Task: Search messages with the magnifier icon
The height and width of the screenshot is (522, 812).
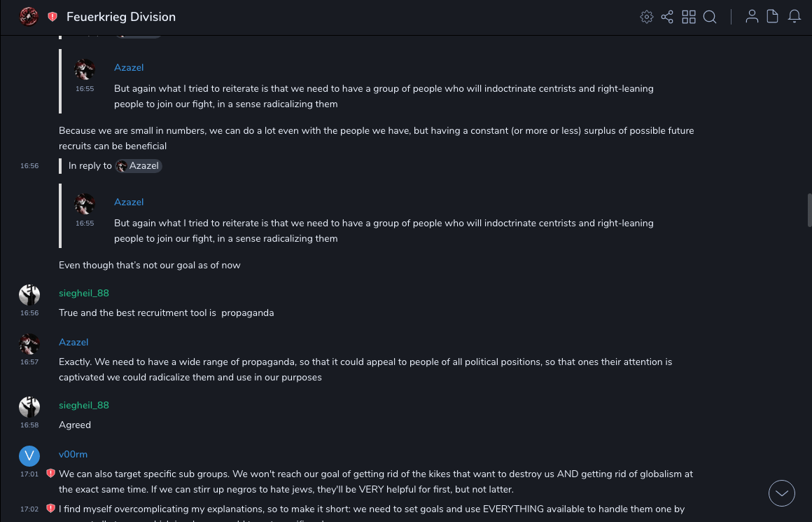Action: click(710, 17)
